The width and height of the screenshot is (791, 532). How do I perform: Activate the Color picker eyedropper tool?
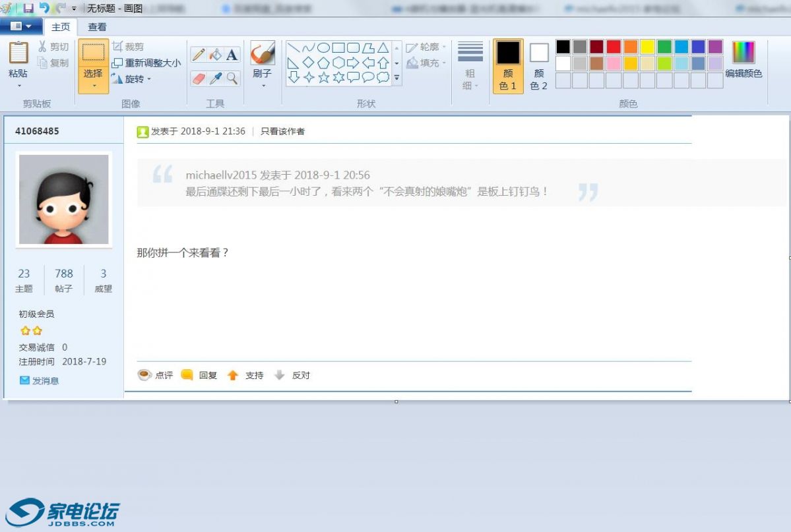pos(215,78)
